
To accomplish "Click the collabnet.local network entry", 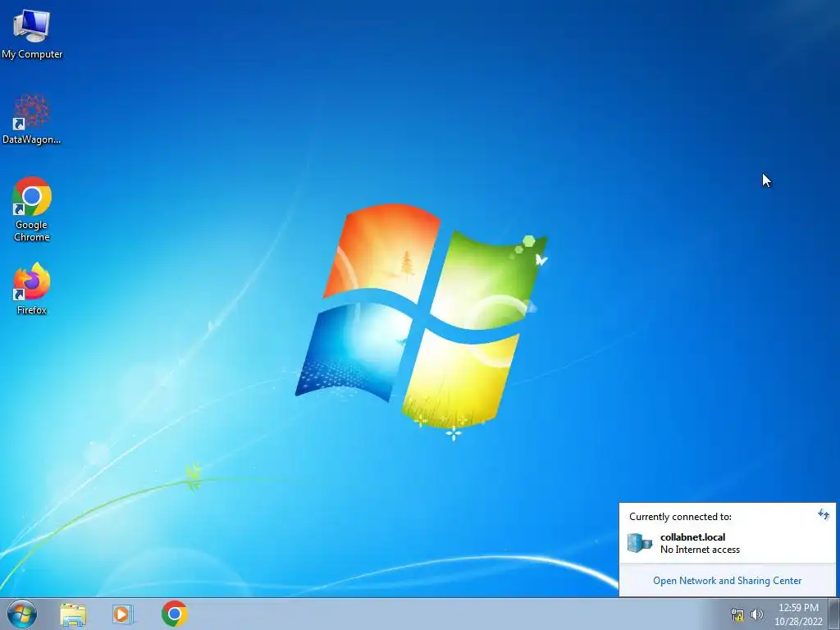I will pyautogui.click(x=727, y=543).
